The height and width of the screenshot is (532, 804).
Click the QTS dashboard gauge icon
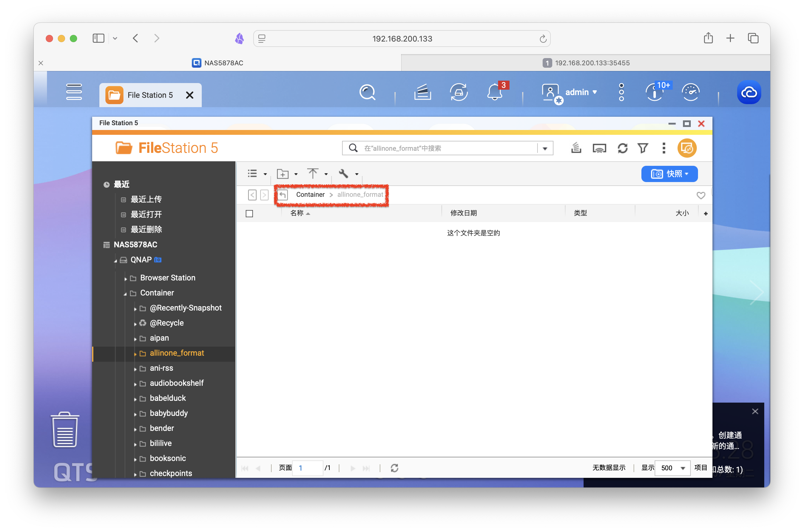(x=690, y=92)
